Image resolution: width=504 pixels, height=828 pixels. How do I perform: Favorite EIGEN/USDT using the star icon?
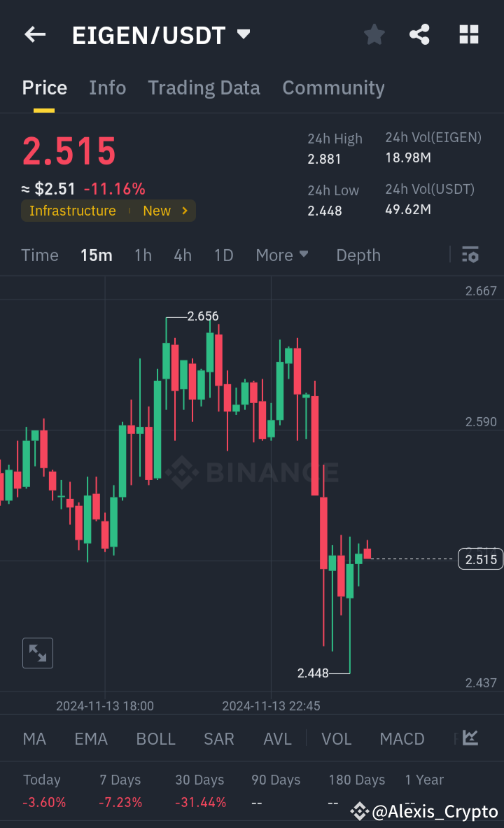[x=374, y=34]
